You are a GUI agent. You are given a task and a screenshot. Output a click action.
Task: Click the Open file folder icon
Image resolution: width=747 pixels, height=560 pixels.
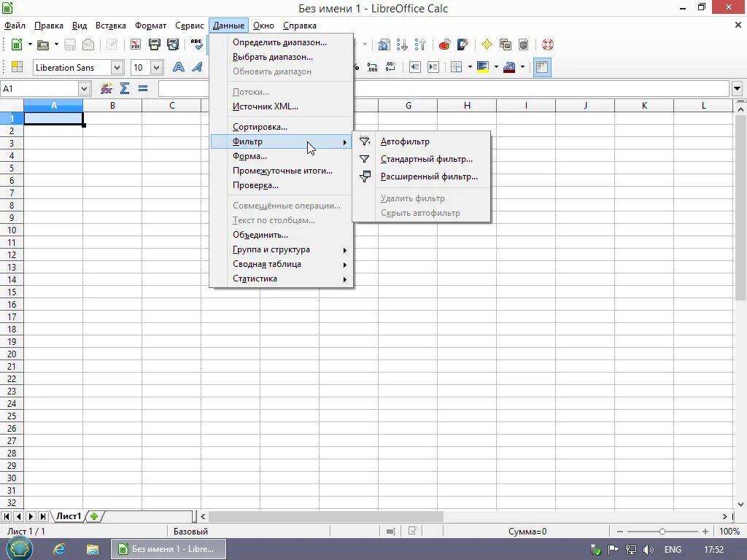pyautogui.click(x=43, y=44)
